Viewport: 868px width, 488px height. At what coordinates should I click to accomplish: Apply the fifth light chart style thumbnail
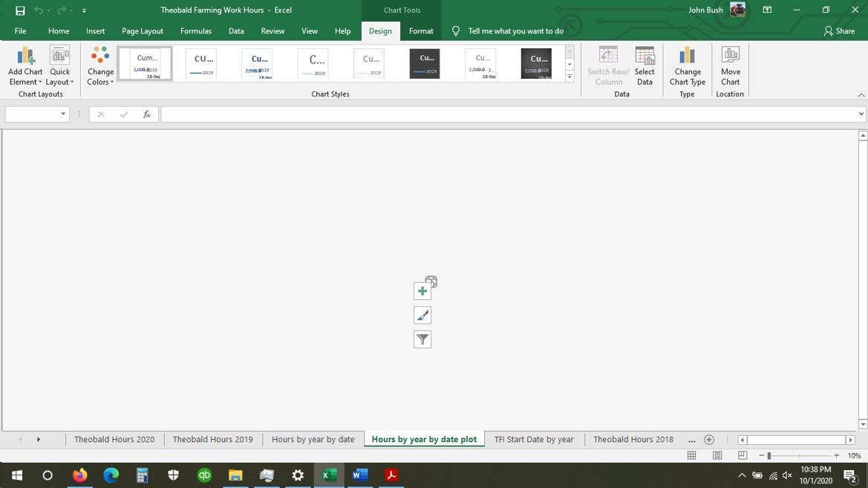click(x=369, y=63)
